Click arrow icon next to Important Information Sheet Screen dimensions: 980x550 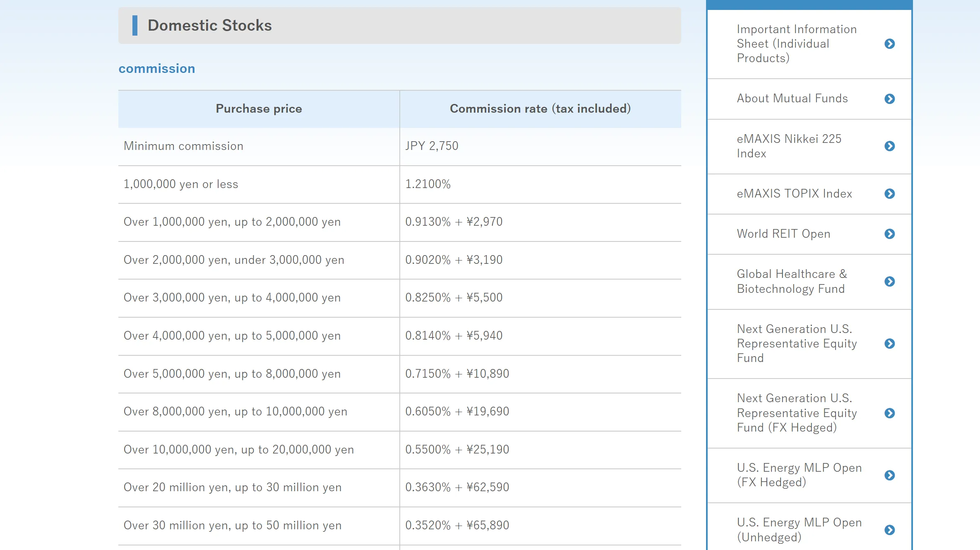click(889, 44)
